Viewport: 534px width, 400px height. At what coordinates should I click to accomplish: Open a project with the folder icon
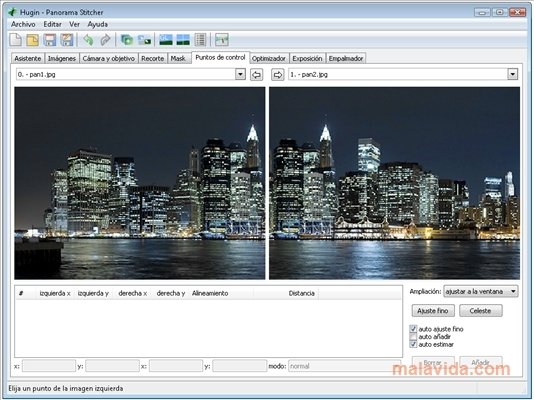[x=33, y=40]
